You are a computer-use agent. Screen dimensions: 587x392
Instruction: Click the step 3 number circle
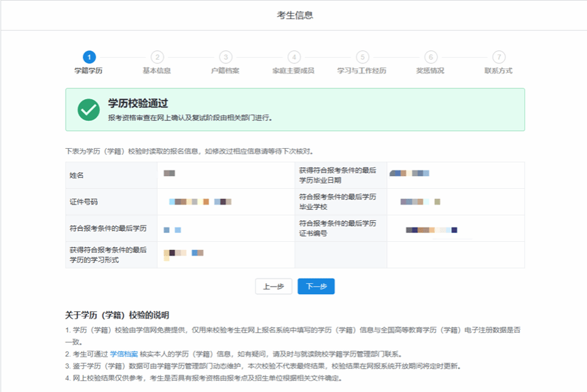[226, 57]
